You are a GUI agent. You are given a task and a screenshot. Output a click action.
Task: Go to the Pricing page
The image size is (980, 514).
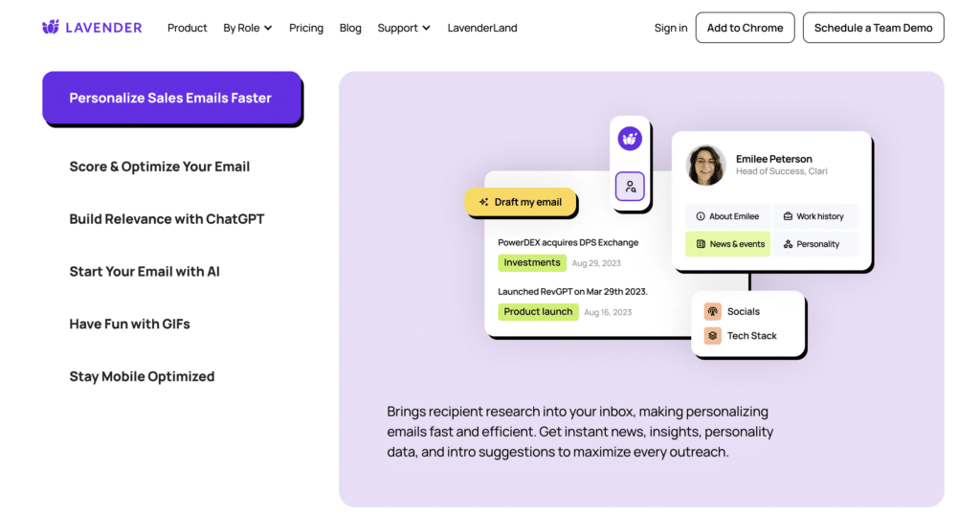click(306, 28)
